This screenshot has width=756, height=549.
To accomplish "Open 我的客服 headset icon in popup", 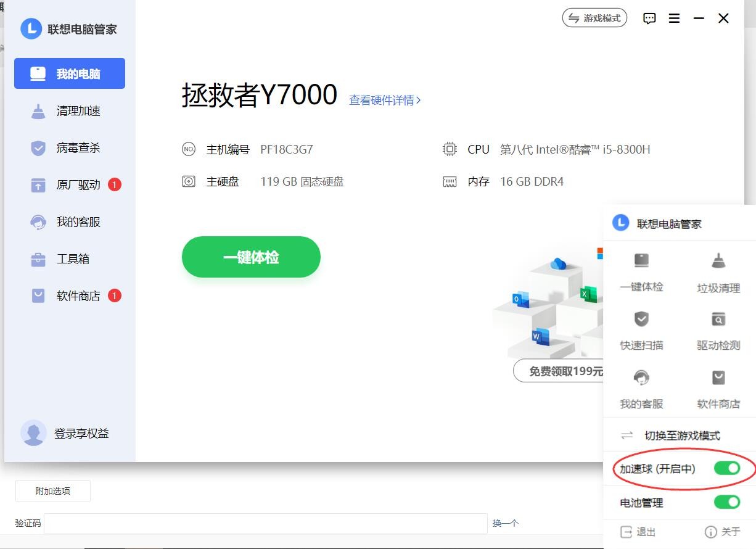I will coord(641,378).
